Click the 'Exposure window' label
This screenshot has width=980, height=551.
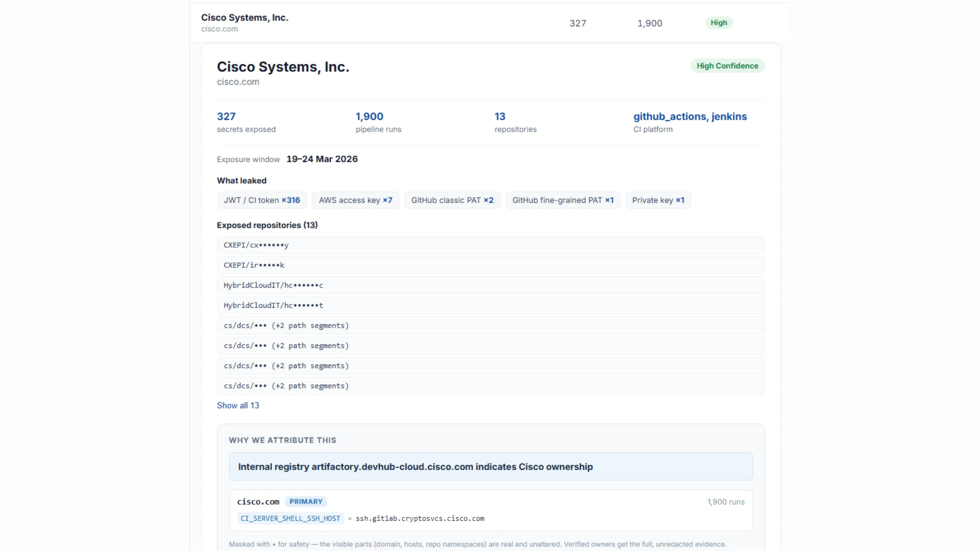pos(248,159)
